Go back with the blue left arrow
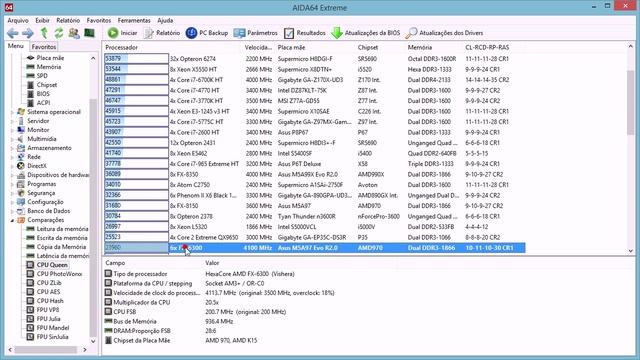Screen dimensions: 640x360 (13, 33)
